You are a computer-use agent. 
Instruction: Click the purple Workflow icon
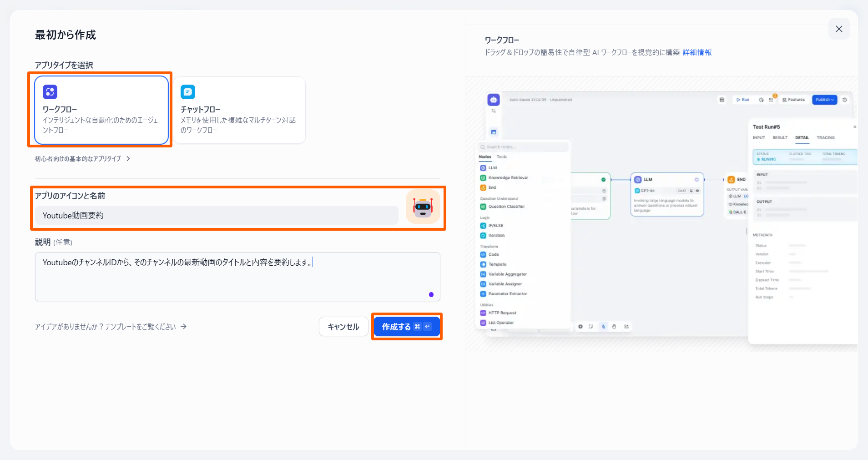coord(50,92)
